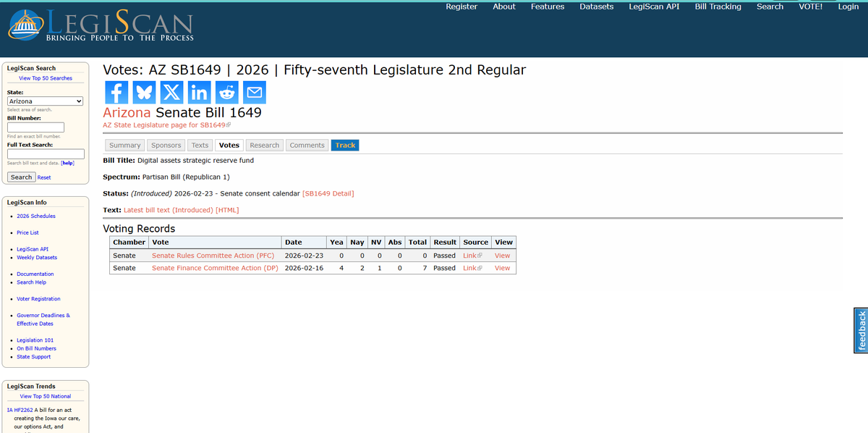This screenshot has width=868, height=433.
Task: Share the bill on Facebook
Action: click(x=116, y=92)
